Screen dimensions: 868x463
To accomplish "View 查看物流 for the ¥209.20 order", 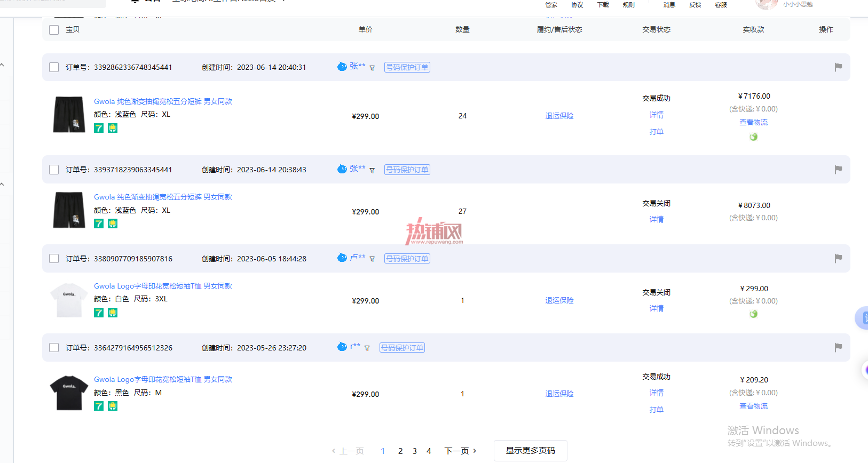I will 753,406.
